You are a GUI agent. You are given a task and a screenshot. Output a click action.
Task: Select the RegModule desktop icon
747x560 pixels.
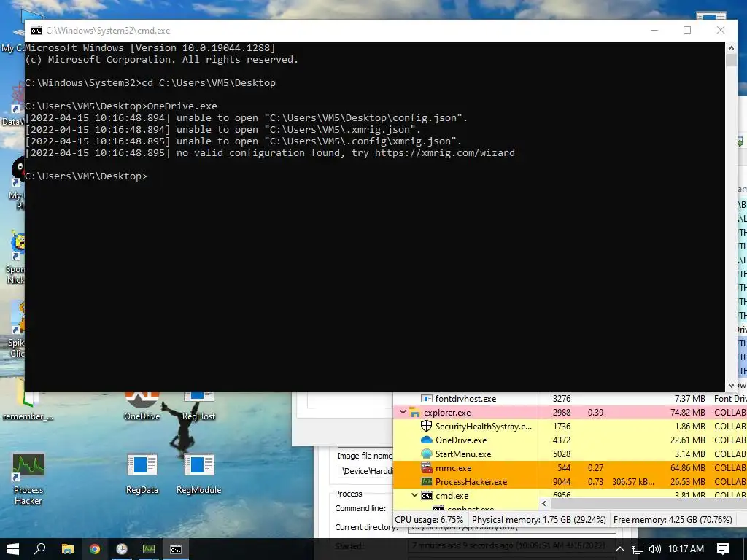point(198,474)
